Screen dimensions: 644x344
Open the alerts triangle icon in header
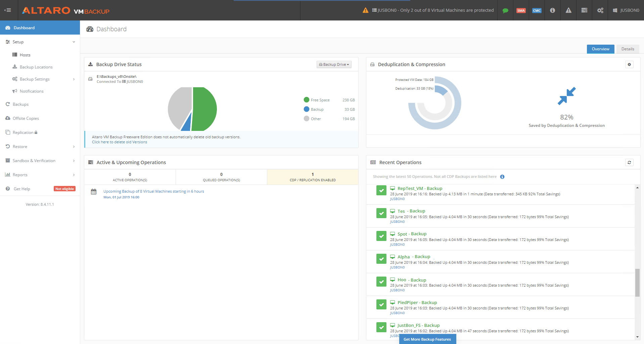[x=568, y=10]
